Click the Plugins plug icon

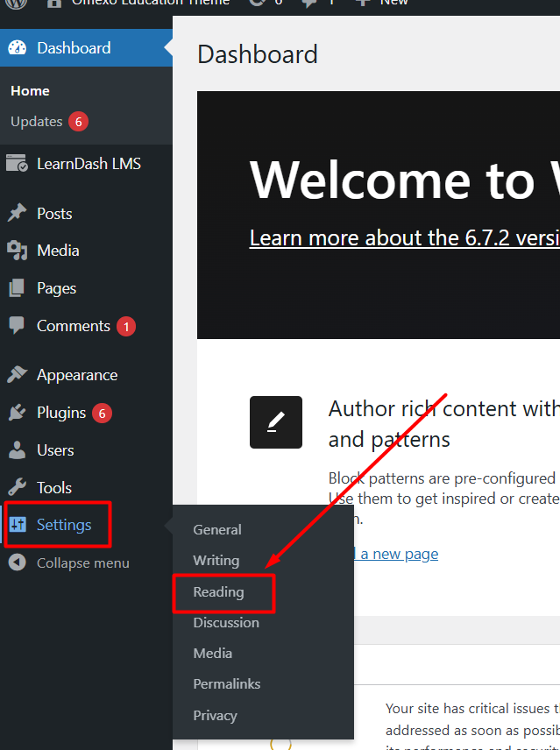(18, 413)
